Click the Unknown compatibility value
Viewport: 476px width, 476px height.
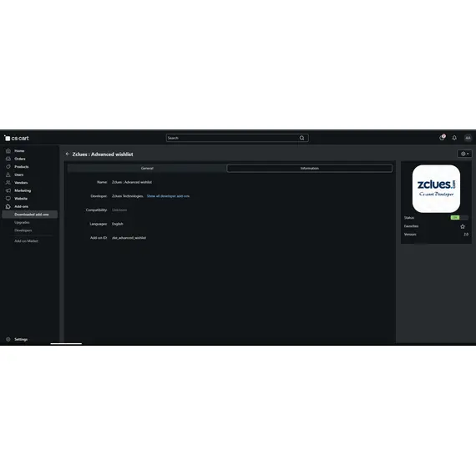tap(119, 210)
